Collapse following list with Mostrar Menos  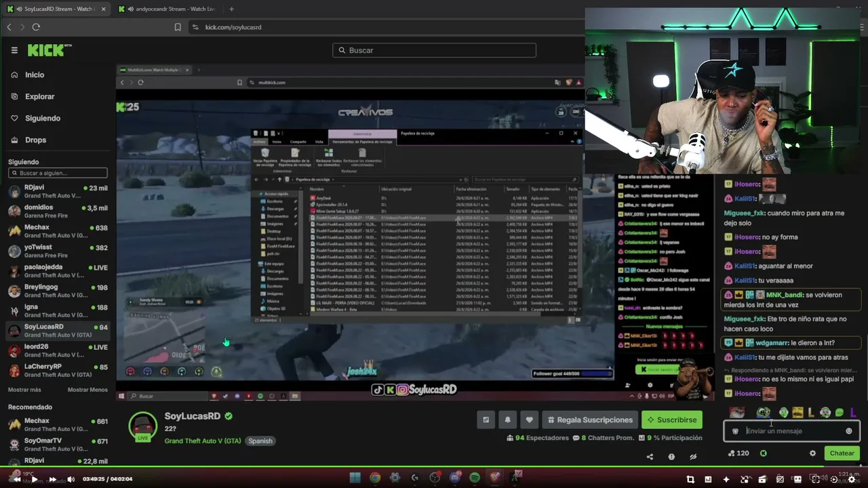point(87,390)
